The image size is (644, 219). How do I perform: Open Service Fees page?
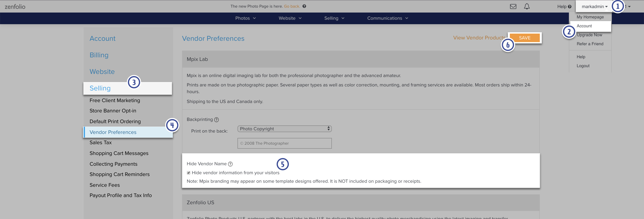[104, 185]
